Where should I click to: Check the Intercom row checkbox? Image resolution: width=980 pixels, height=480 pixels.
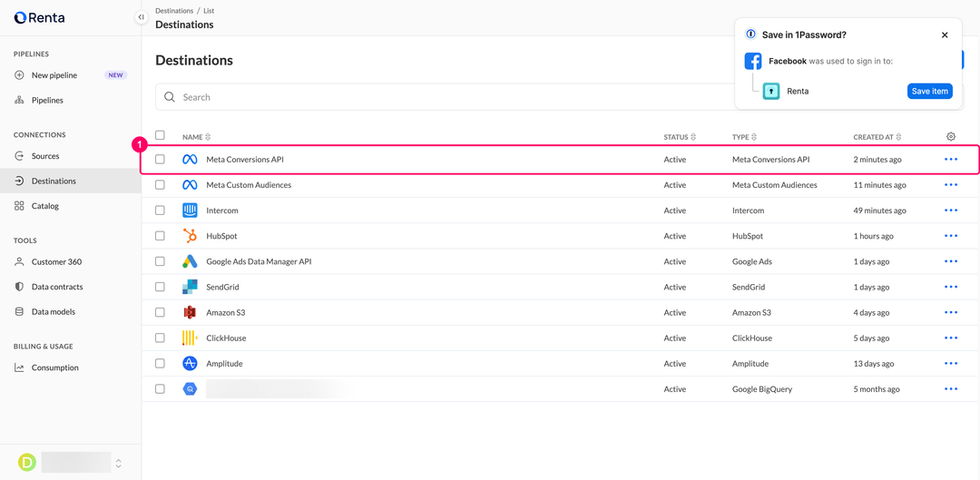(160, 211)
